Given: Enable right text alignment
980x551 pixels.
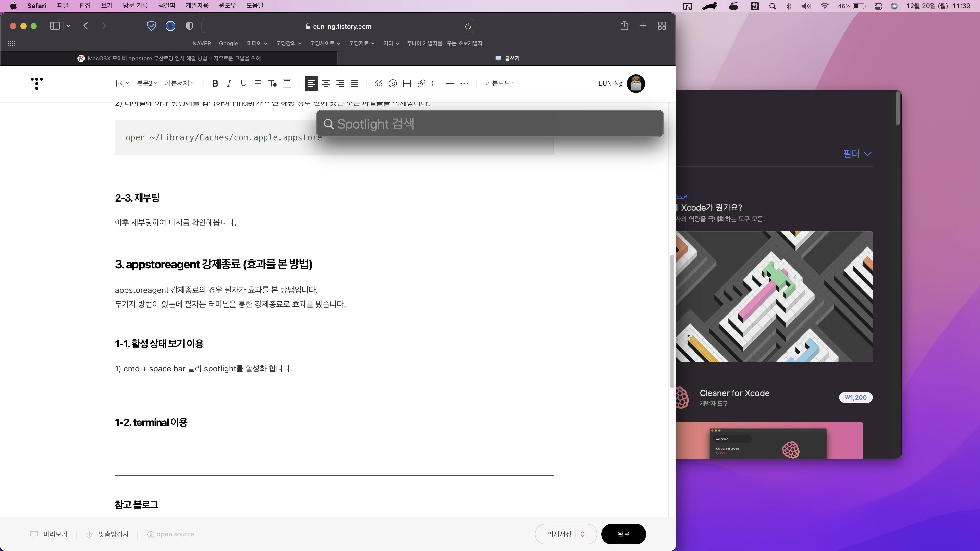Looking at the screenshot, I should (x=340, y=83).
